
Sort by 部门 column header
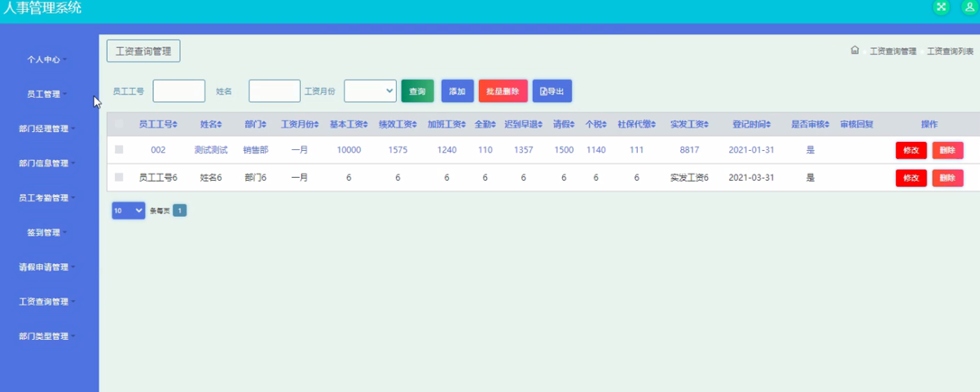click(255, 125)
